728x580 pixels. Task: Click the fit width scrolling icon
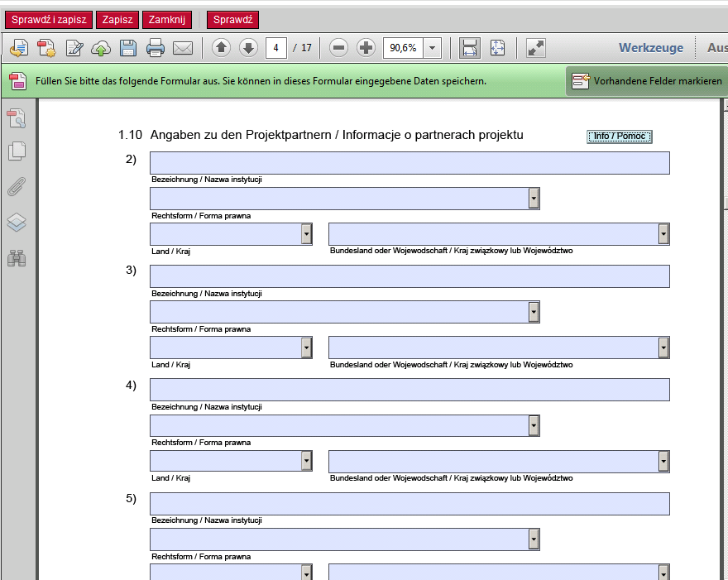pyautogui.click(x=469, y=48)
